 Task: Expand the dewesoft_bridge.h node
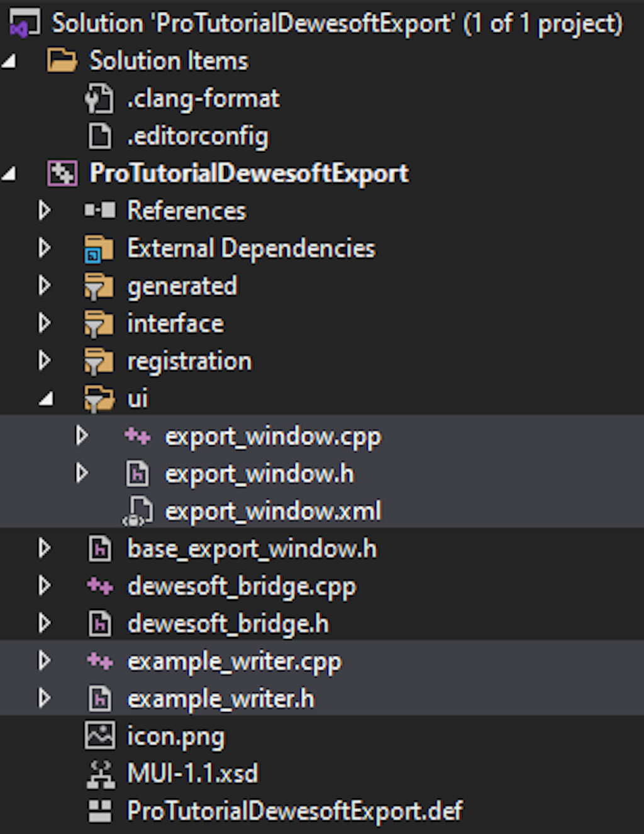[x=44, y=623]
